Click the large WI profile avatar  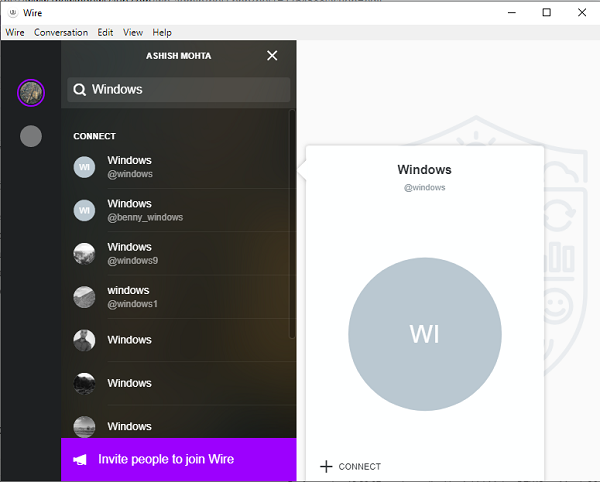coord(425,334)
